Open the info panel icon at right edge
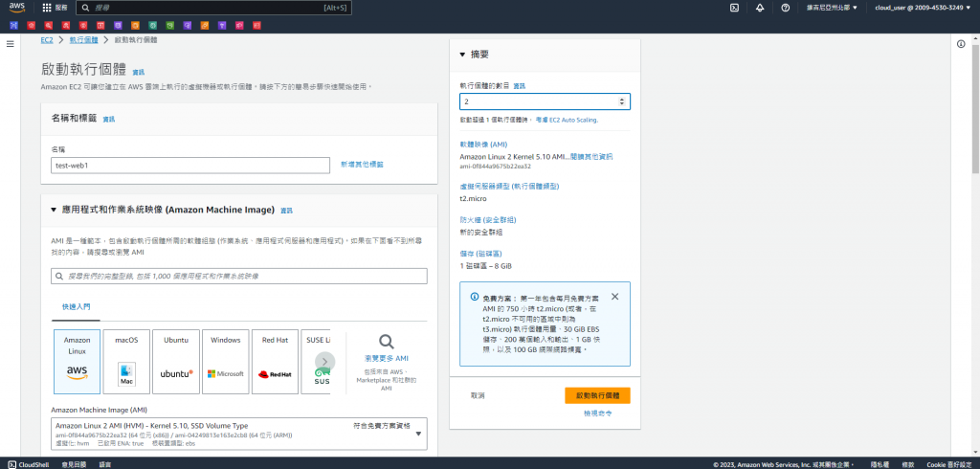This screenshot has height=469, width=980. [x=961, y=44]
